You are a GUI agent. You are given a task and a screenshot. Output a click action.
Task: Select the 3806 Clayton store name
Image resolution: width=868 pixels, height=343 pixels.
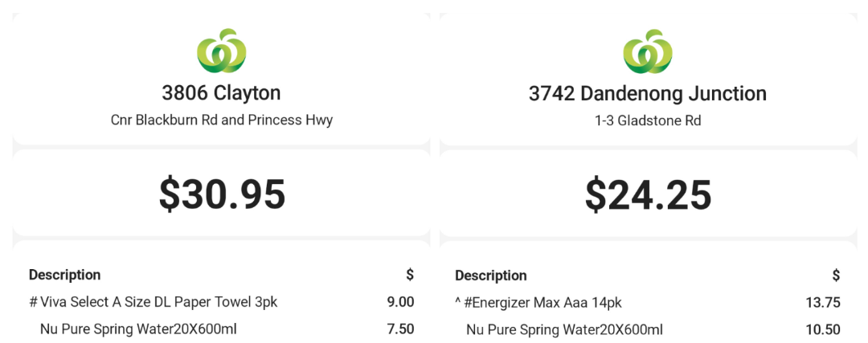[221, 93]
